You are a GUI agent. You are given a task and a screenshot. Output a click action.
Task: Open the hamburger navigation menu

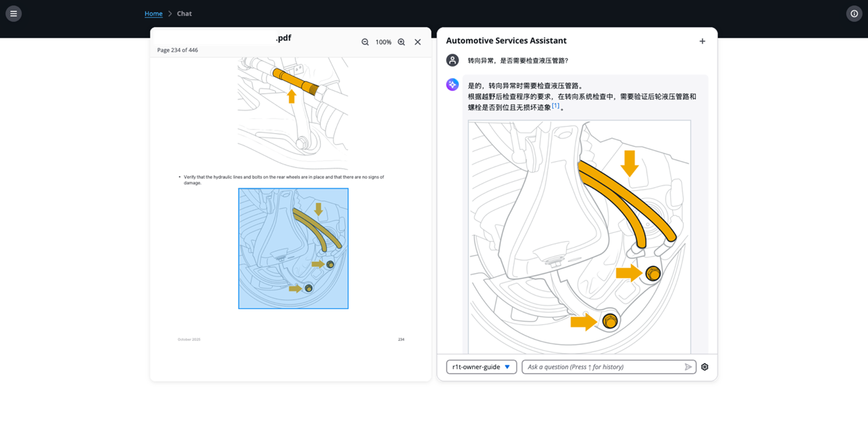13,14
